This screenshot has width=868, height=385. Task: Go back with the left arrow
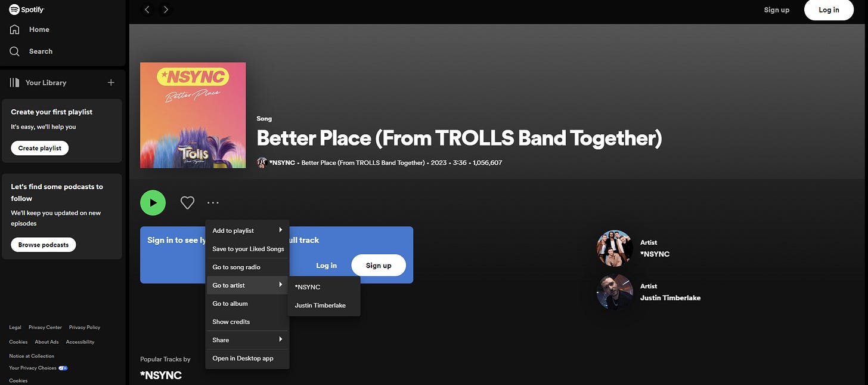tap(147, 10)
